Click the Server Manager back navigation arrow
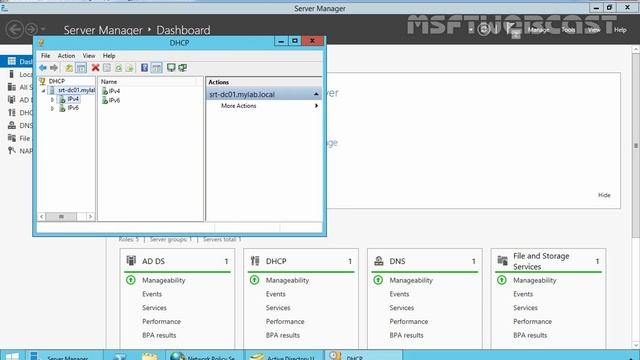This screenshot has width=640, height=360. (x=15, y=29)
